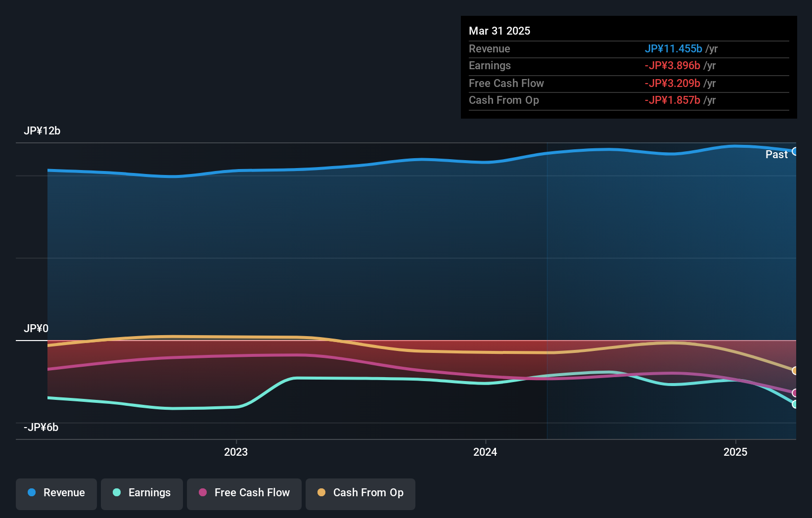Toggle the Free Cash Flow legend button
The width and height of the screenshot is (812, 518).
click(244, 494)
